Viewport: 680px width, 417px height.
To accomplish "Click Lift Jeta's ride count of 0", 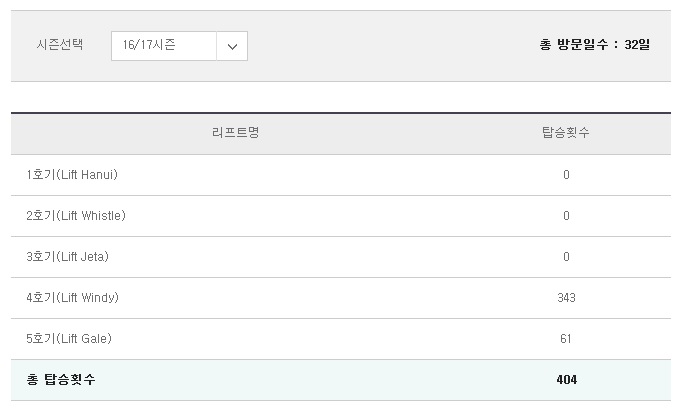I will click(566, 257).
